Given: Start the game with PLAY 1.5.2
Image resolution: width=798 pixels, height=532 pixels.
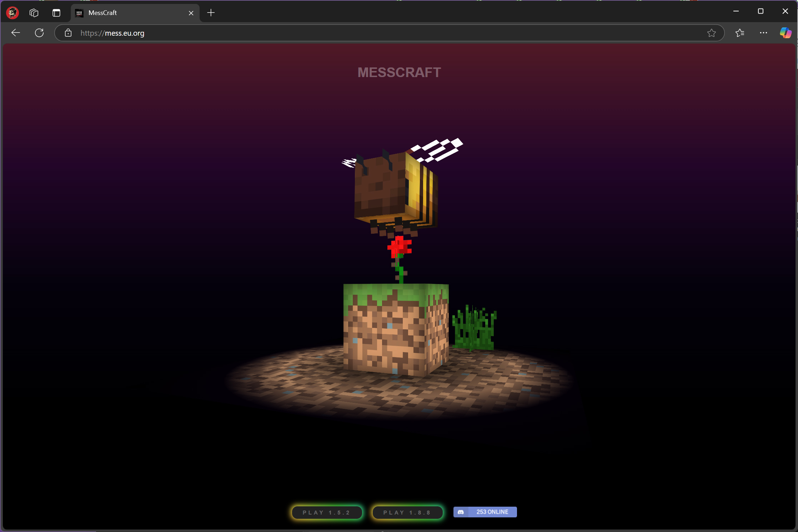Looking at the screenshot, I should 327,512.
